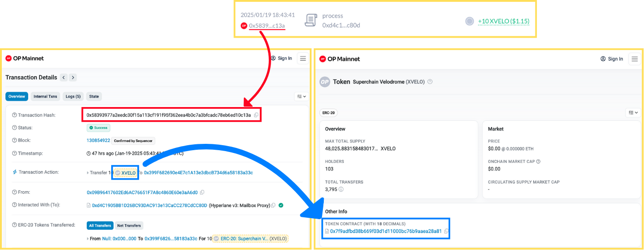Screen dimensions: 644x250
Task: Copy the full transaction hash
Action: click(x=256, y=115)
